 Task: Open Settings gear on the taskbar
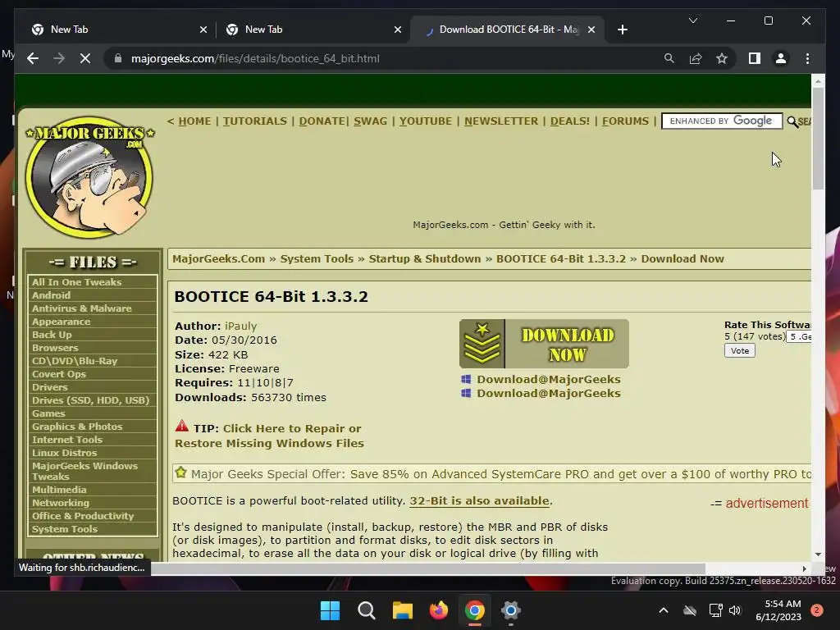coord(511,610)
